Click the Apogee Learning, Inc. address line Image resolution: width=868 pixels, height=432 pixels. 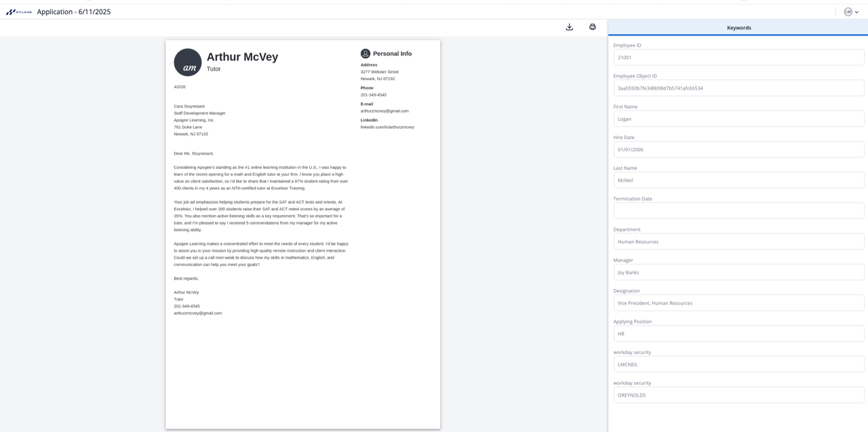tap(194, 120)
